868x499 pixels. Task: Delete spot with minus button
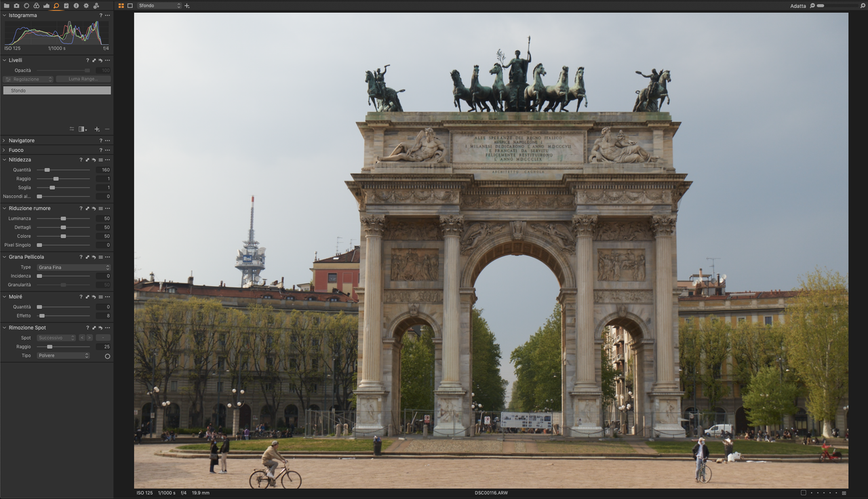pos(103,338)
